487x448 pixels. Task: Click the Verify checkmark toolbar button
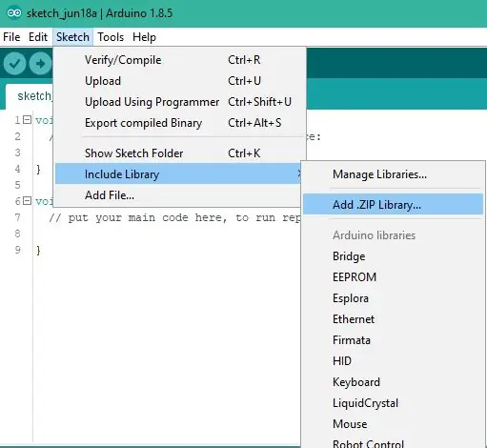(14, 64)
